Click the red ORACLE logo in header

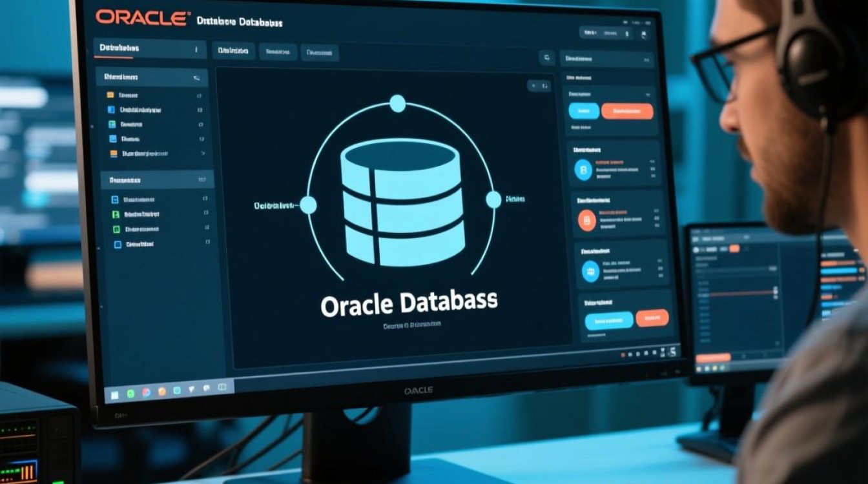(143, 17)
